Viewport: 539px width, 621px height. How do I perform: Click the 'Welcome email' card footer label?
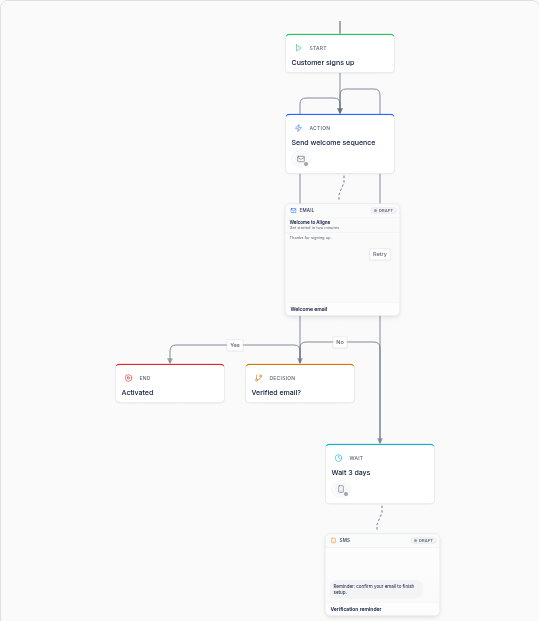tap(309, 309)
